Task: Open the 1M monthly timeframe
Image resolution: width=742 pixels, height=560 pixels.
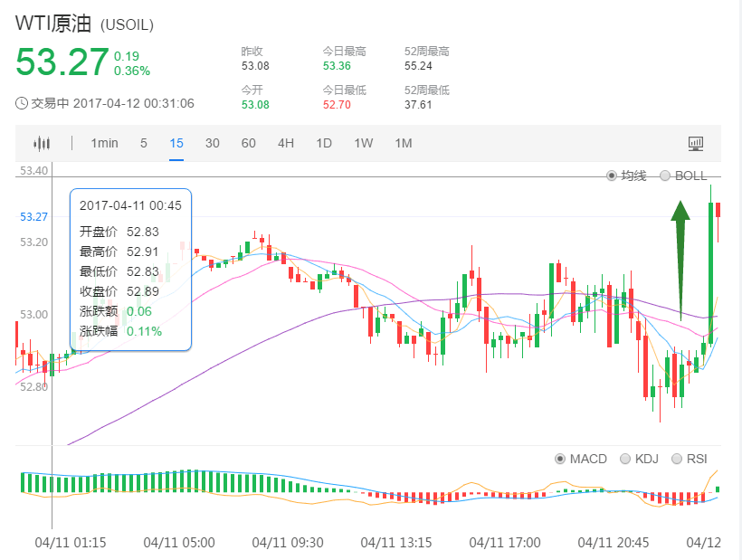Action: [x=404, y=143]
